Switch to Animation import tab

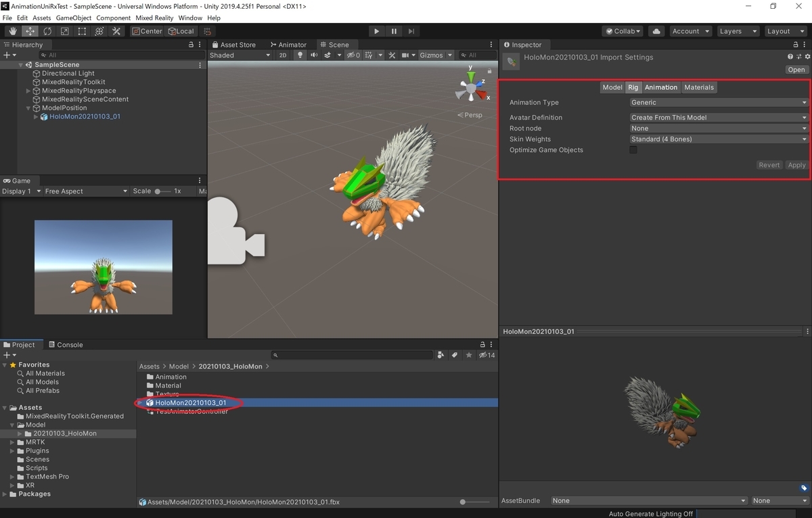click(661, 87)
